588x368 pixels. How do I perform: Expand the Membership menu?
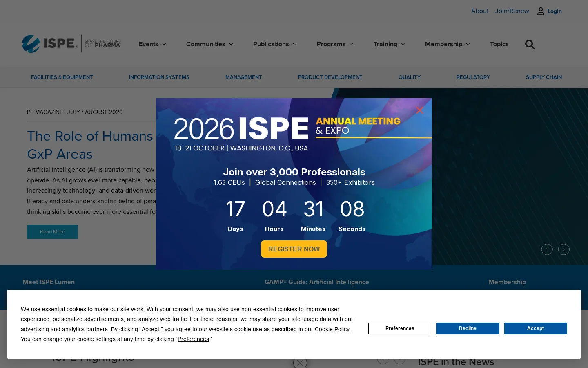coord(448,44)
